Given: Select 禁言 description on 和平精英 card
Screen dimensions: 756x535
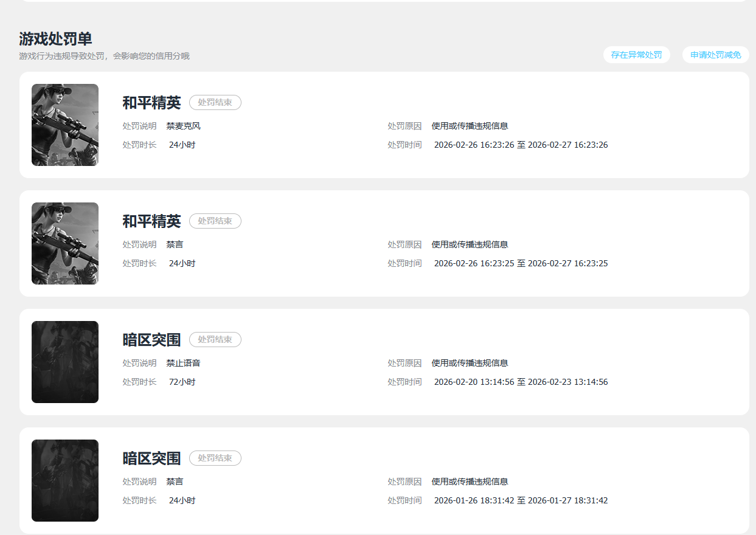Looking at the screenshot, I should [175, 245].
